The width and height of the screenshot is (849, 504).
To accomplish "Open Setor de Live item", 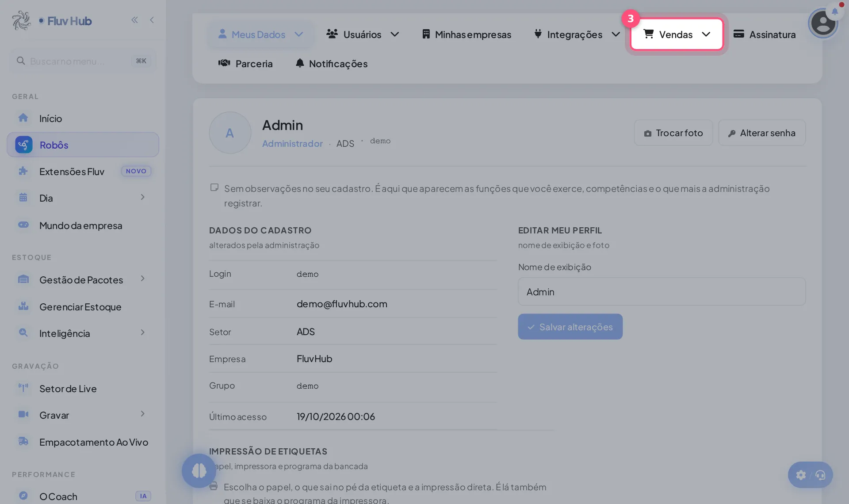I will click(83, 388).
